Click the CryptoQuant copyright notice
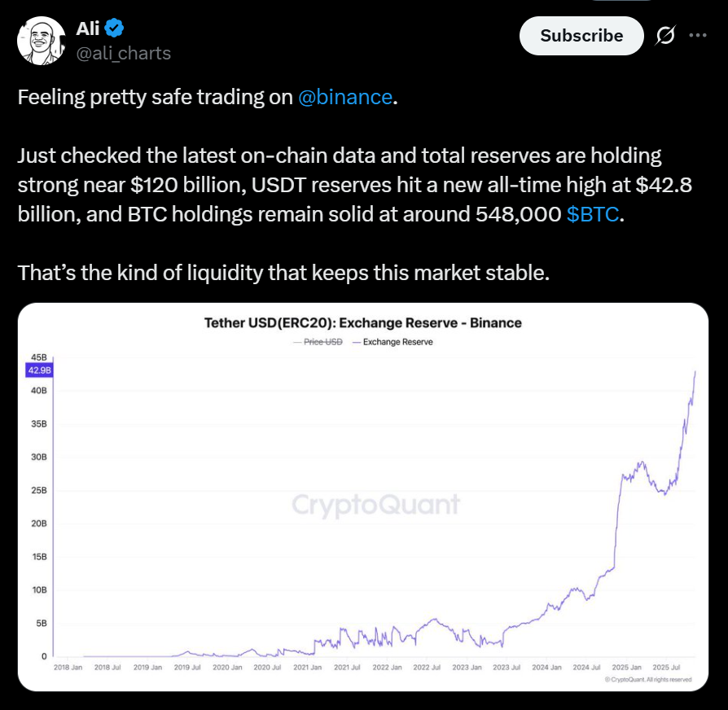The image size is (728, 710). point(648,679)
